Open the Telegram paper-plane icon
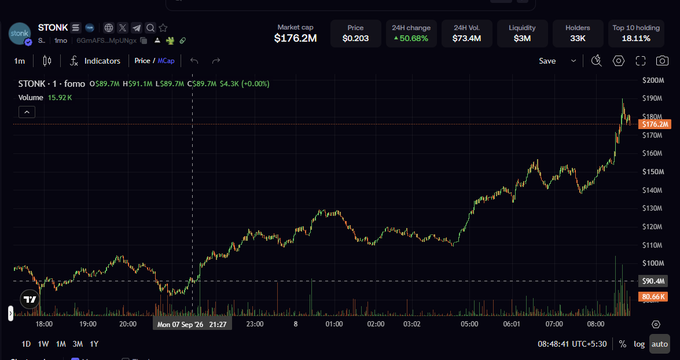 coord(137,28)
